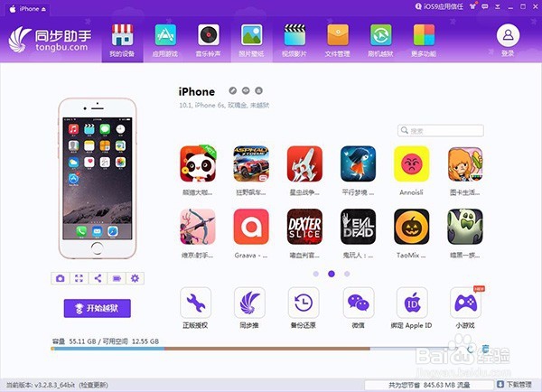Click the 开始越狱 start jailbreak button

[98, 308]
